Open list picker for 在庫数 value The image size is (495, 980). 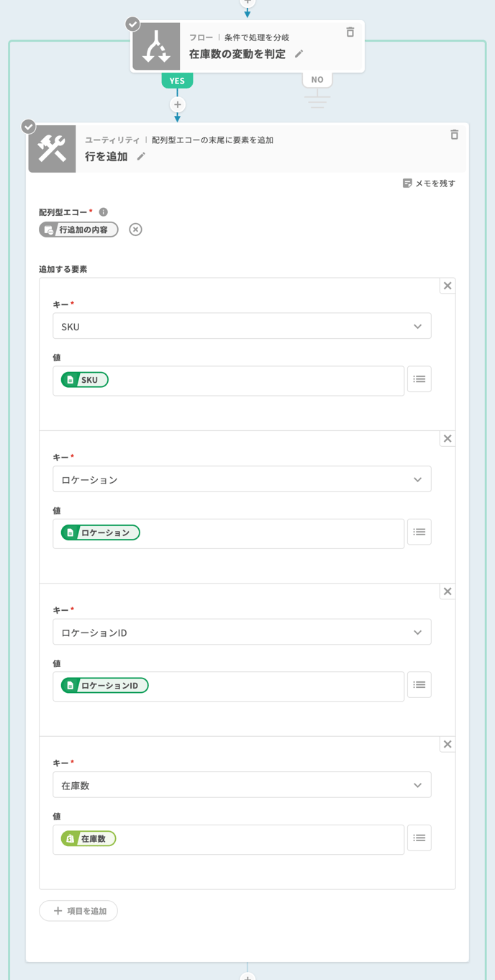tap(419, 838)
